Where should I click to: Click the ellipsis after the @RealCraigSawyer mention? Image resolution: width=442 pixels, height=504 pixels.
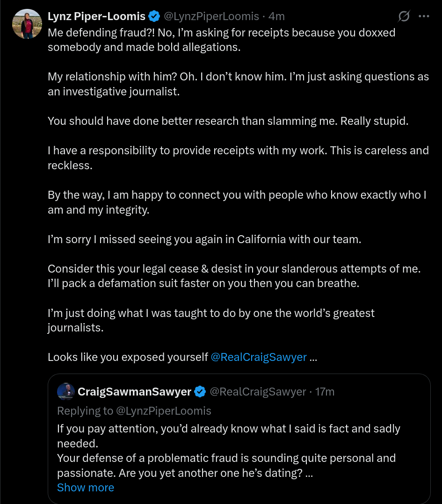pyautogui.click(x=313, y=357)
